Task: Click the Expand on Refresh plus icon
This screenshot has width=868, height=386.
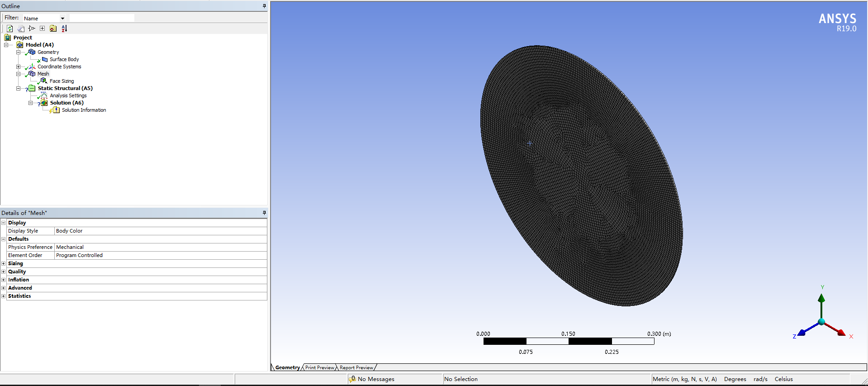Action: [x=43, y=29]
